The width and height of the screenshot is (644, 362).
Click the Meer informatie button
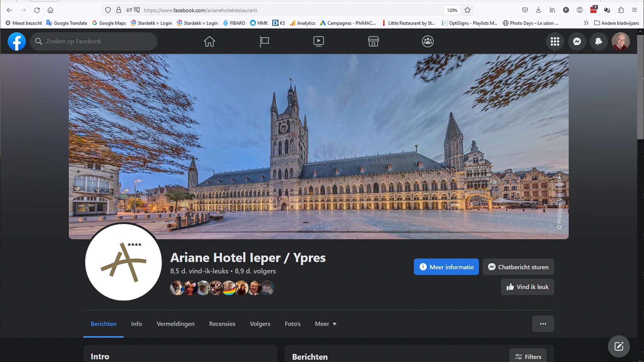[x=446, y=267]
